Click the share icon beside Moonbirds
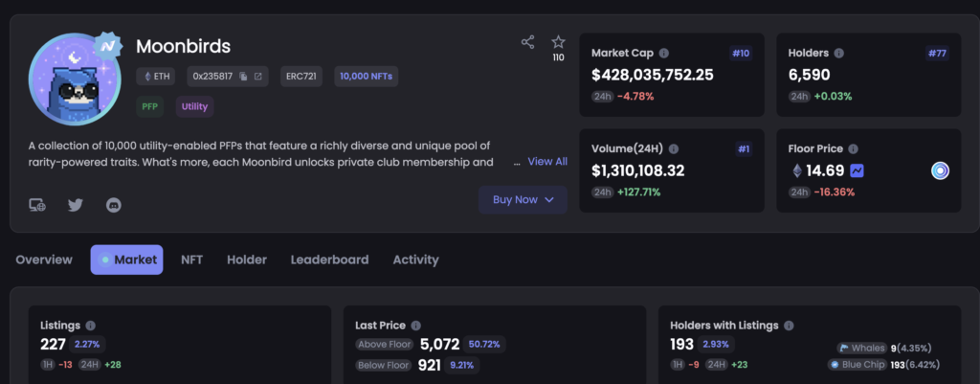Viewport: 980px width, 384px height. click(527, 42)
